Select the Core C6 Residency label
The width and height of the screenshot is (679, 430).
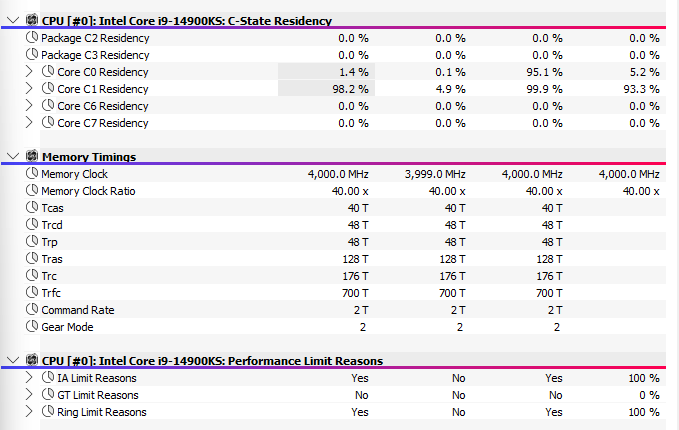pyautogui.click(x=103, y=106)
